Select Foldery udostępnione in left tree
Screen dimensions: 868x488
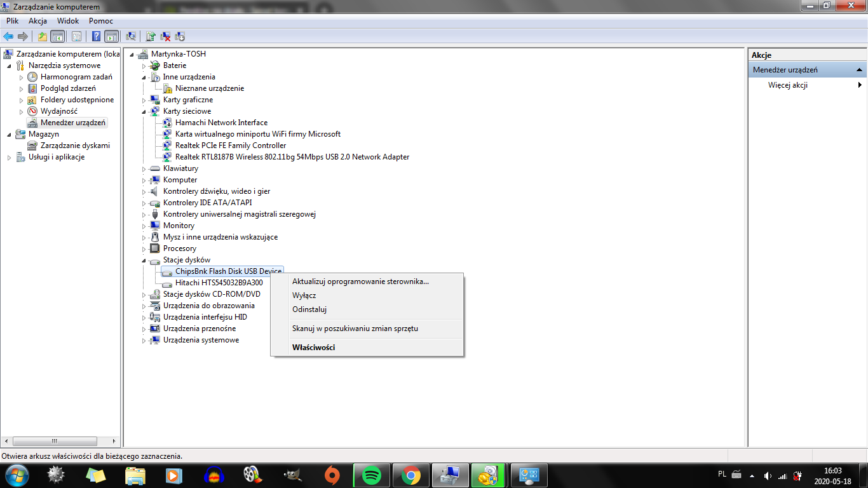(x=77, y=100)
